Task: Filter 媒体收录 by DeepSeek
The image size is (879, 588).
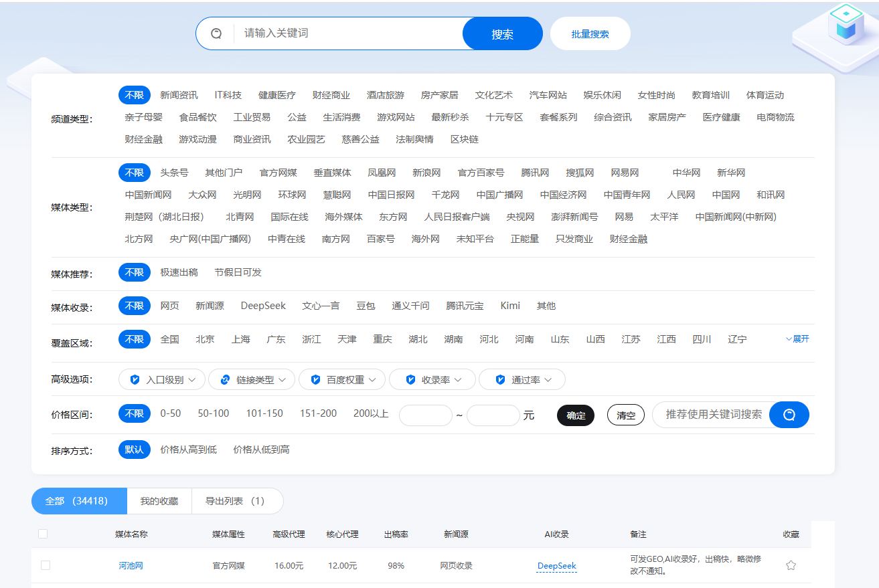Action: (263, 306)
